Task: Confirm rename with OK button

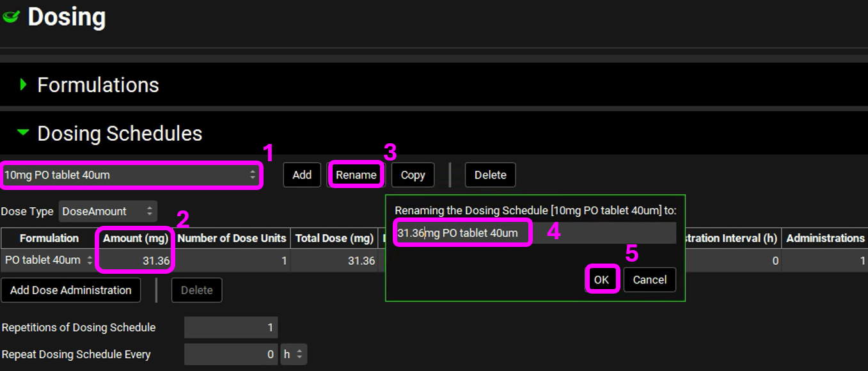Action: coord(601,280)
